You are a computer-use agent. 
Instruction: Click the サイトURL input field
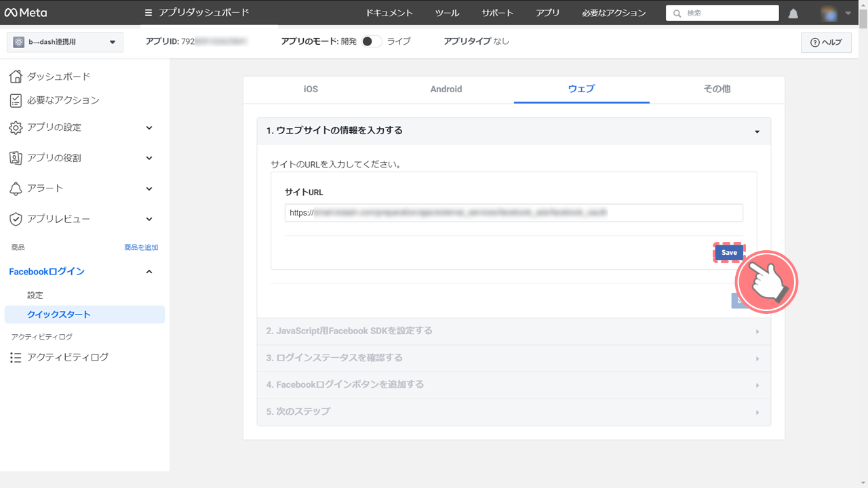[x=514, y=213]
